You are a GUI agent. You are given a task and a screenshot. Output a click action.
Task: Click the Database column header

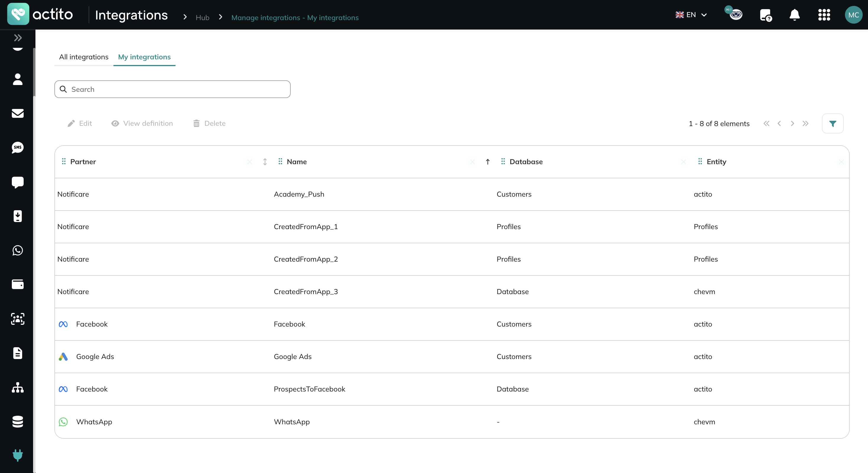click(x=526, y=162)
